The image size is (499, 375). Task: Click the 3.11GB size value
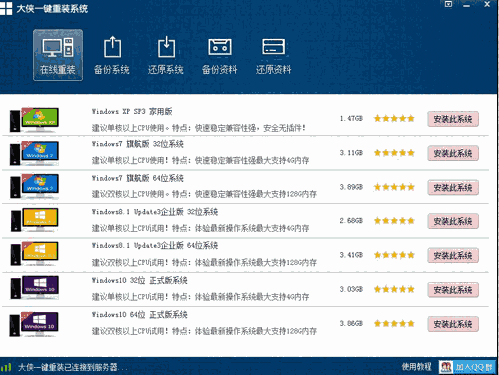[x=351, y=153]
